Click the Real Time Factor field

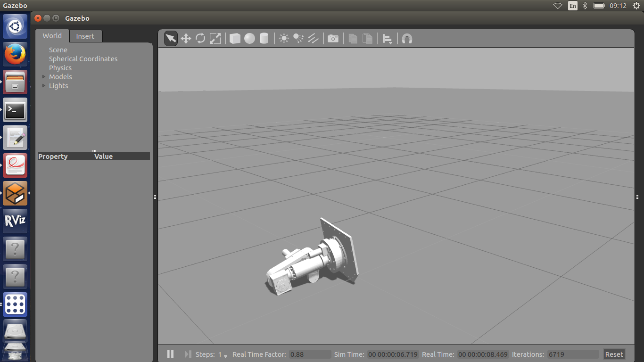tap(310, 354)
